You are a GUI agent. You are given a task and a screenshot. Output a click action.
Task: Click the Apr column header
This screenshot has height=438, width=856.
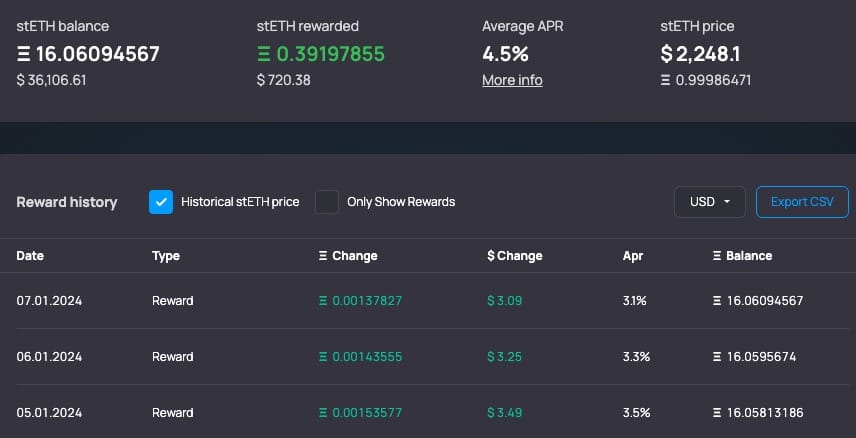[x=633, y=256]
